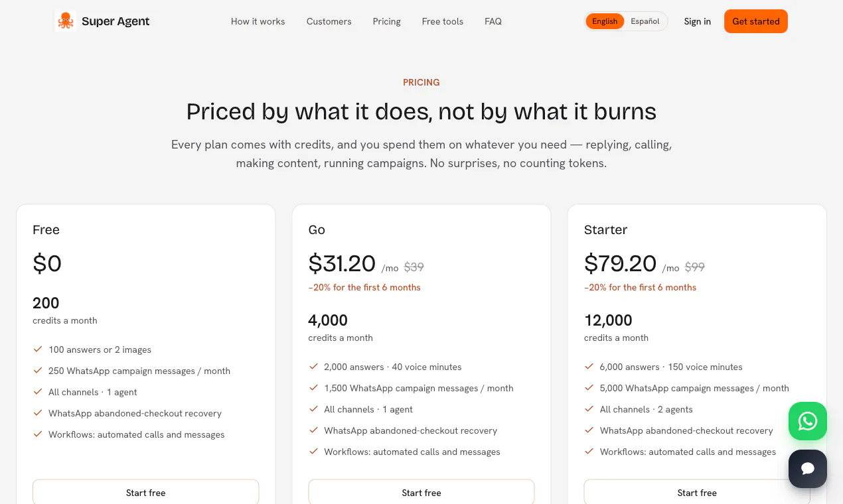Image resolution: width=843 pixels, height=504 pixels.
Task: Click the Sign in link
Action: (x=698, y=21)
